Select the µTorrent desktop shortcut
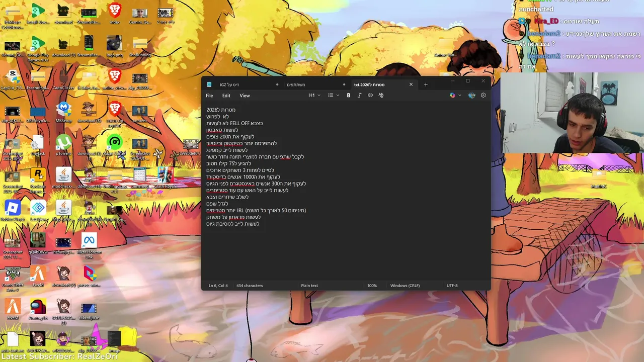644x362 pixels. point(63,145)
